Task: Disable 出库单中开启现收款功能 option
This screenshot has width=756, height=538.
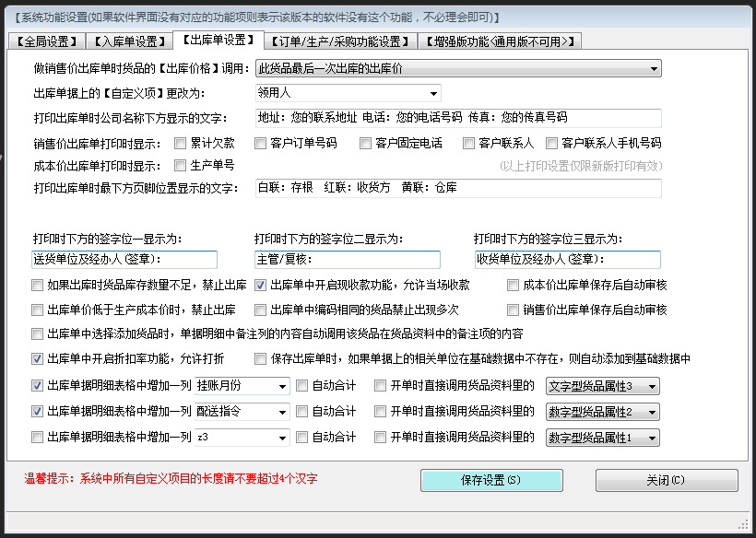Action: 259,286
